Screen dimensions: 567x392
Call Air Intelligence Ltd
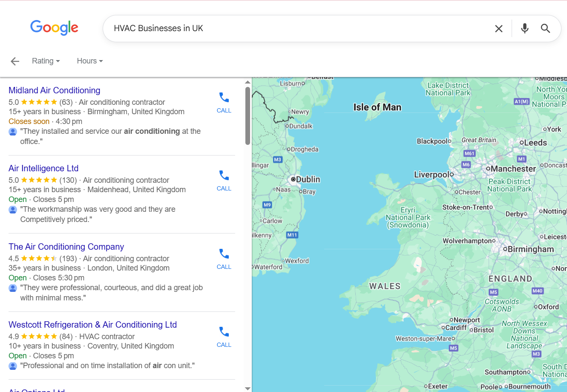(224, 180)
